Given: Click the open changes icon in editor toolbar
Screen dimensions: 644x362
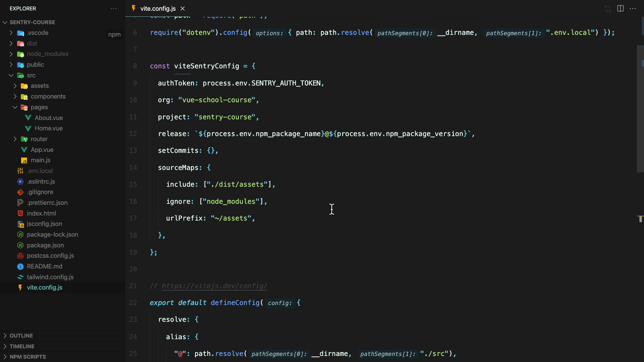Looking at the screenshot, I should (x=607, y=8).
